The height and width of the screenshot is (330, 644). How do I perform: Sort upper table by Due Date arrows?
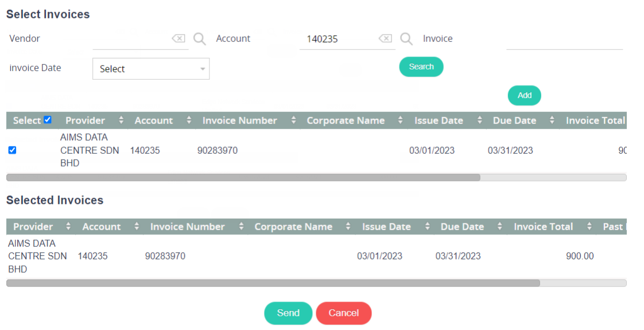[x=552, y=121]
